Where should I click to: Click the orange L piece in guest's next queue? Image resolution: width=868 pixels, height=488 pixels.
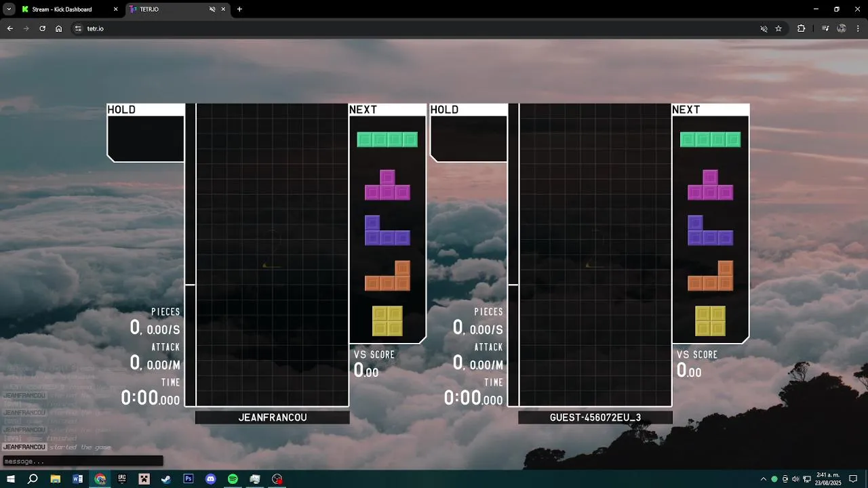coord(710,276)
